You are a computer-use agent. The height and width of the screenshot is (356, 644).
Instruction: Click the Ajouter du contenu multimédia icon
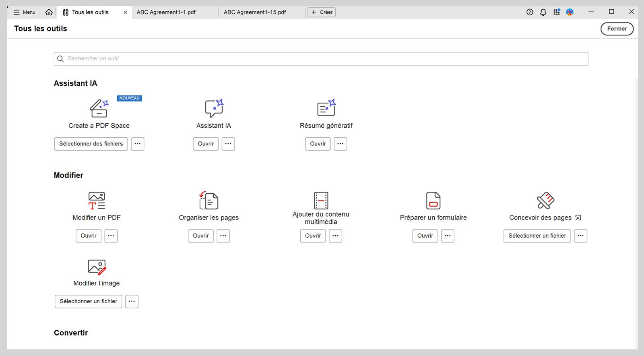[321, 200]
